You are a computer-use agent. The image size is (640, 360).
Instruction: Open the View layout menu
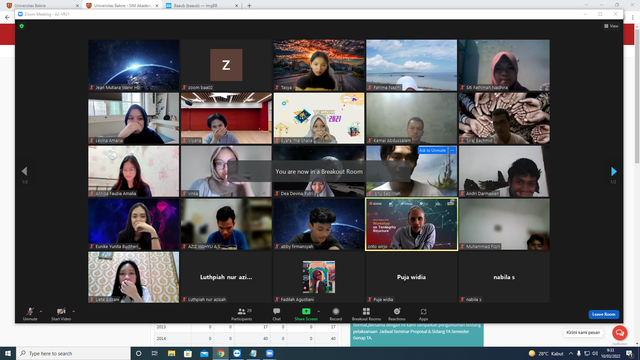pos(611,26)
